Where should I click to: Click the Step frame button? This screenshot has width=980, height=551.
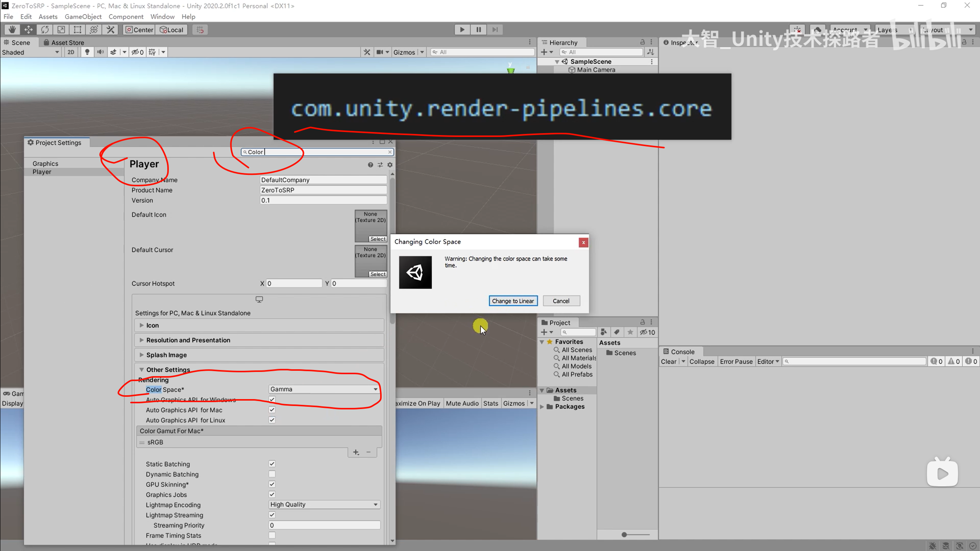pos(495,29)
